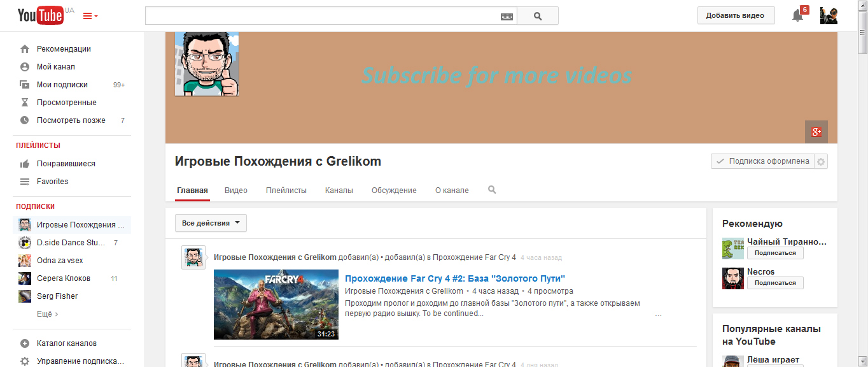Click the small channel avatar beside first activity
The image size is (868, 367).
[193, 257]
